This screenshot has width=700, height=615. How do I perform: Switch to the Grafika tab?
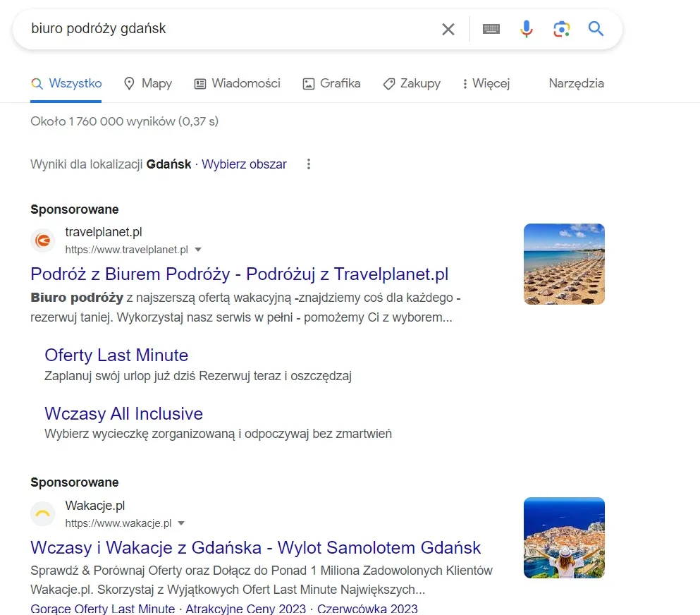pos(331,83)
